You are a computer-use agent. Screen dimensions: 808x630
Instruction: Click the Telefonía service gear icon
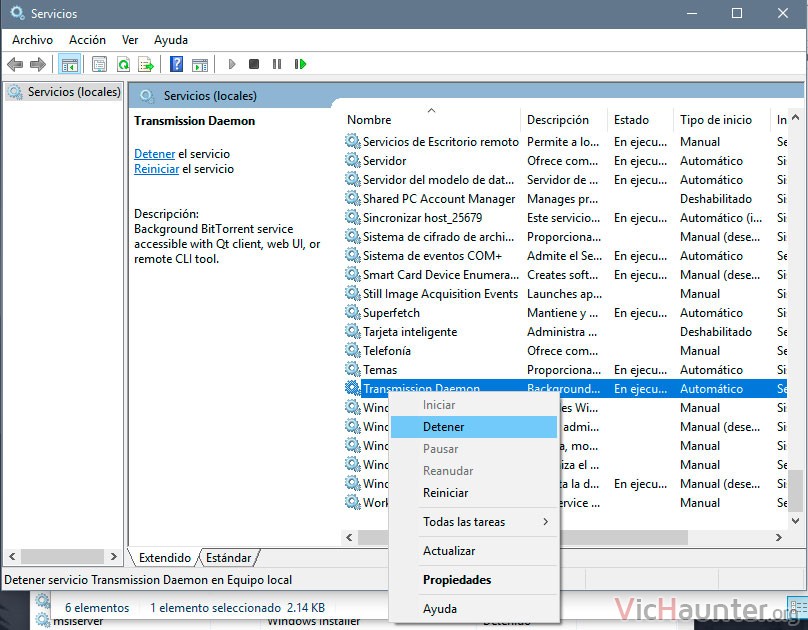(x=352, y=351)
